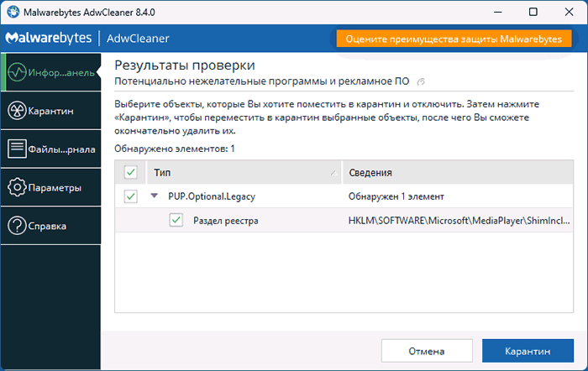The height and width of the screenshot is (371, 588).
Task: Click the 'Обнаружено элементов: 1' label
Action: (175, 149)
